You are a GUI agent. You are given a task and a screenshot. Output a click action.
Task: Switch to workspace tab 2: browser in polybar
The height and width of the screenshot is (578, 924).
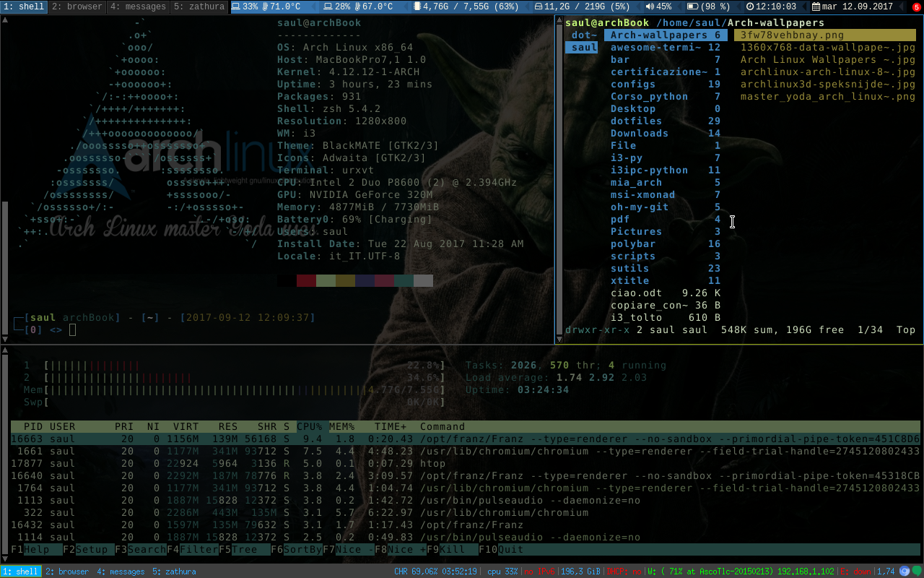(x=77, y=7)
